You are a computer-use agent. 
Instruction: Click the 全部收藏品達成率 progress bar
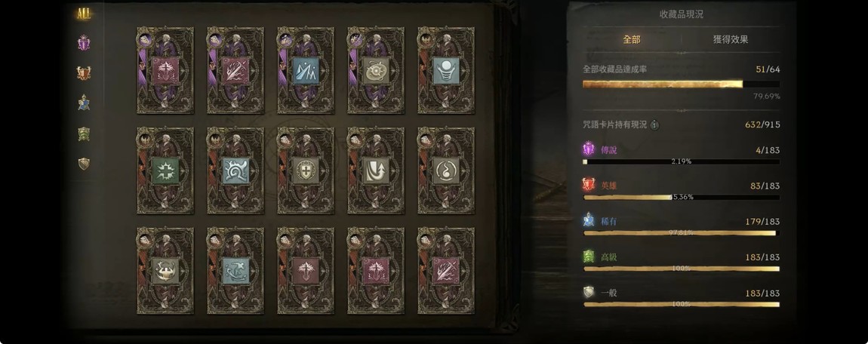(x=681, y=84)
